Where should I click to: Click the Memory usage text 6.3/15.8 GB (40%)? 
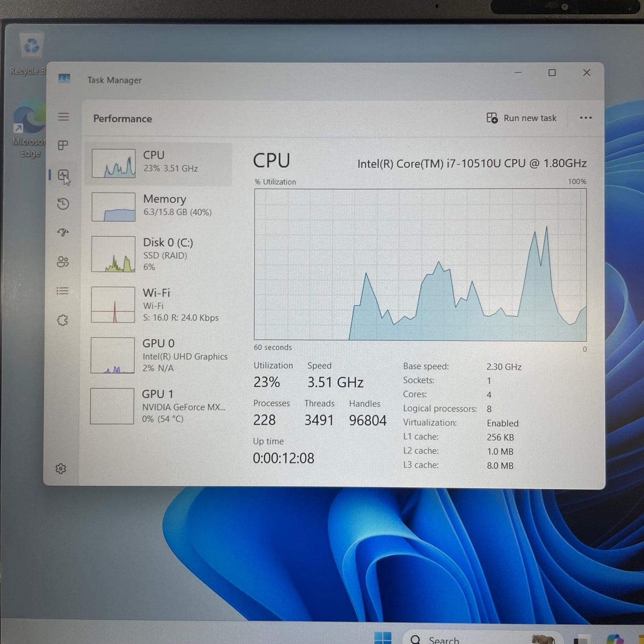click(x=177, y=212)
